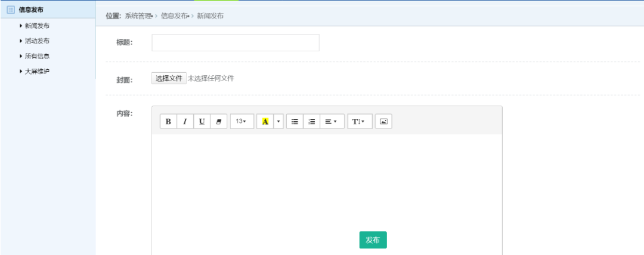Click the green 发布 button
This screenshot has height=255, width=644.
click(x=373, y=240)
